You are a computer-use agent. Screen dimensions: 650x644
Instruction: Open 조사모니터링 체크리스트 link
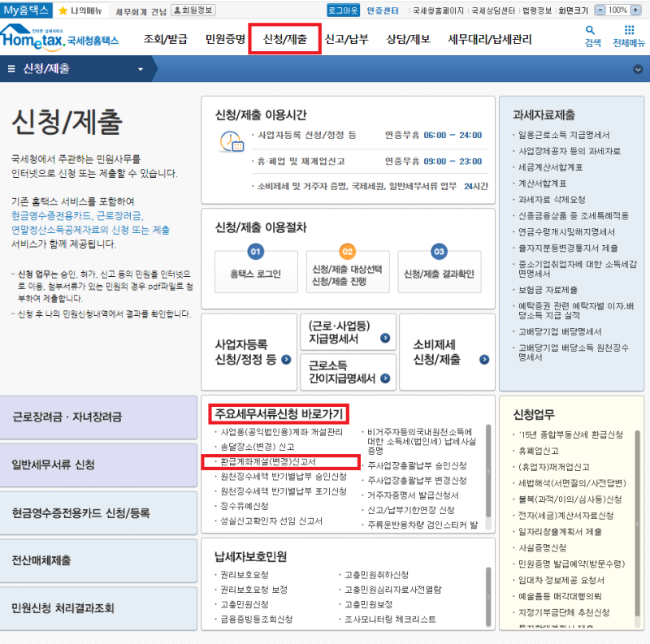(x=390, y=619)
